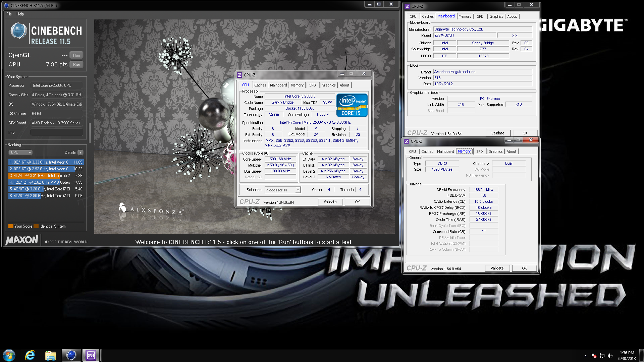Select ranking row 4C/8T @ 2.80 GHz
644x362 pixels.
point(46,196)
